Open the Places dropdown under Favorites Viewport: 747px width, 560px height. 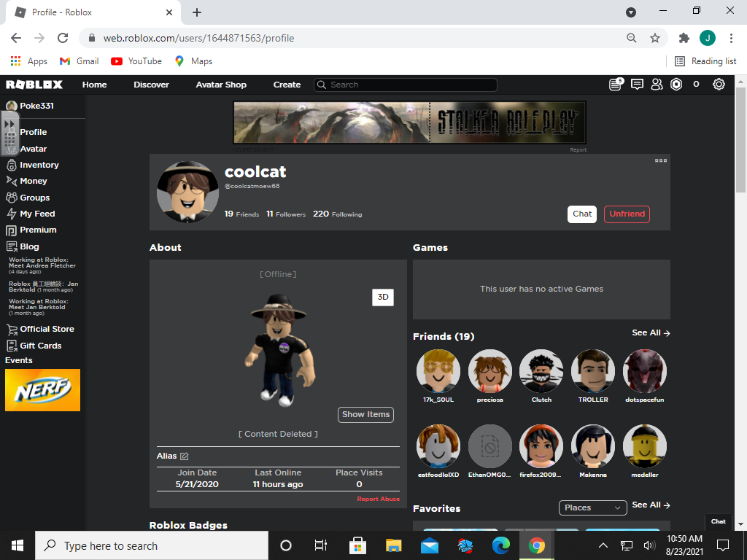[592, 507]
